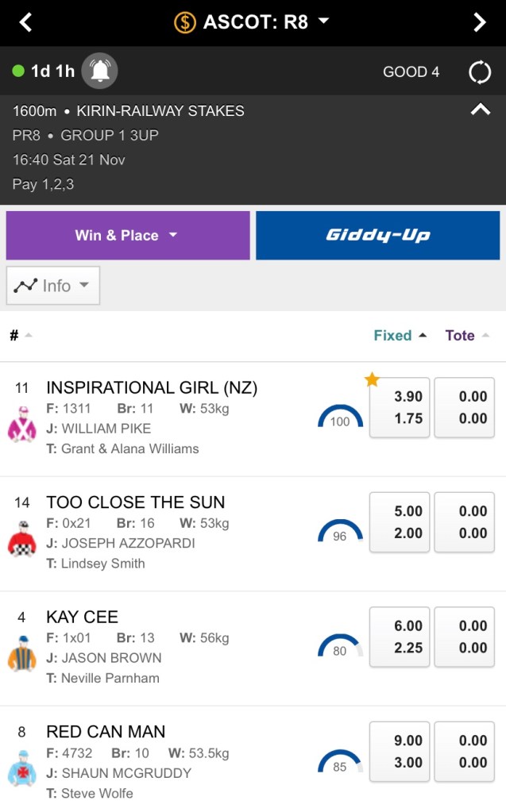
Task: Open the ASCOT: R8 race selector
Action: click(253, 22)
